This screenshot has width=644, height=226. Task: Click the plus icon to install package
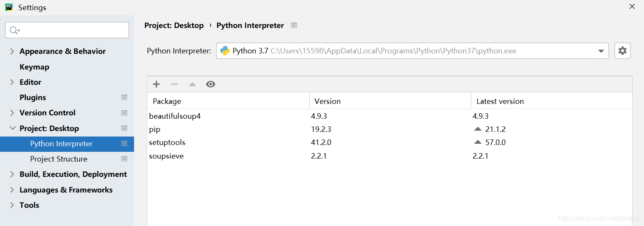(156, 84)
